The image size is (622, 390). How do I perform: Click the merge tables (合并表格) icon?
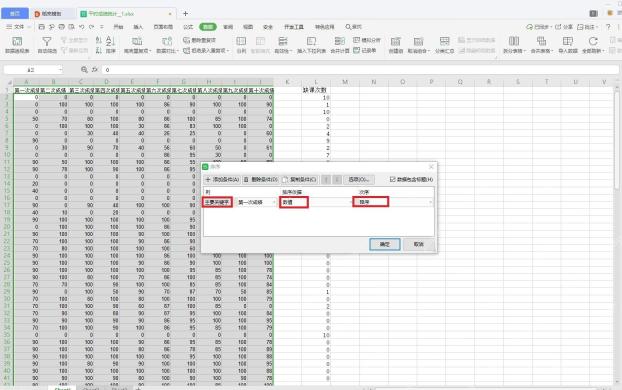point(541,41)
